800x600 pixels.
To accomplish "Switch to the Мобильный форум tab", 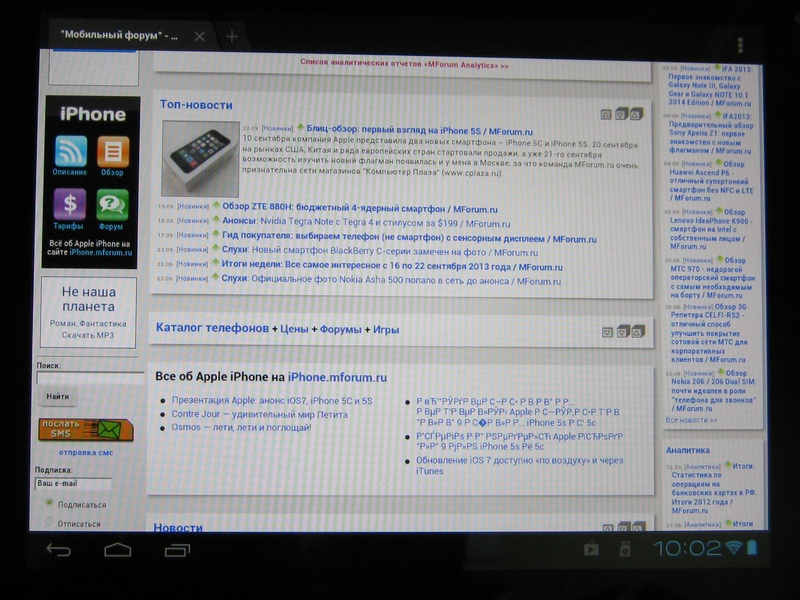I will (119, 36).
